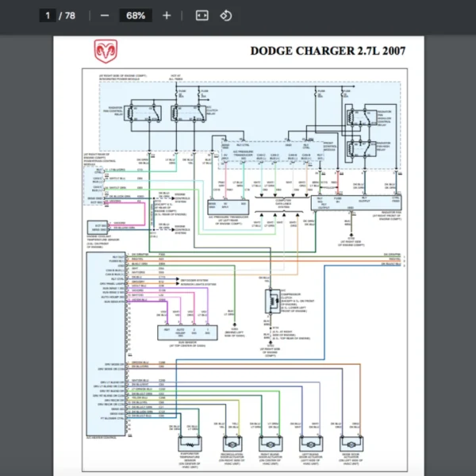476x476 pixels.
Task: Click the zoom out minus button
Action: pos(105,15)
